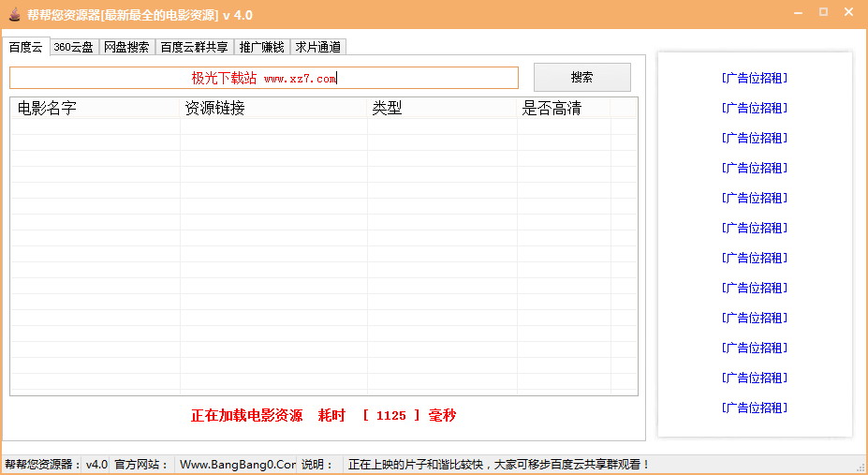The height and width of the screenshot is (475, 868).
Task: Open the 360云盘 tab
Action: [x=74, y=47]
